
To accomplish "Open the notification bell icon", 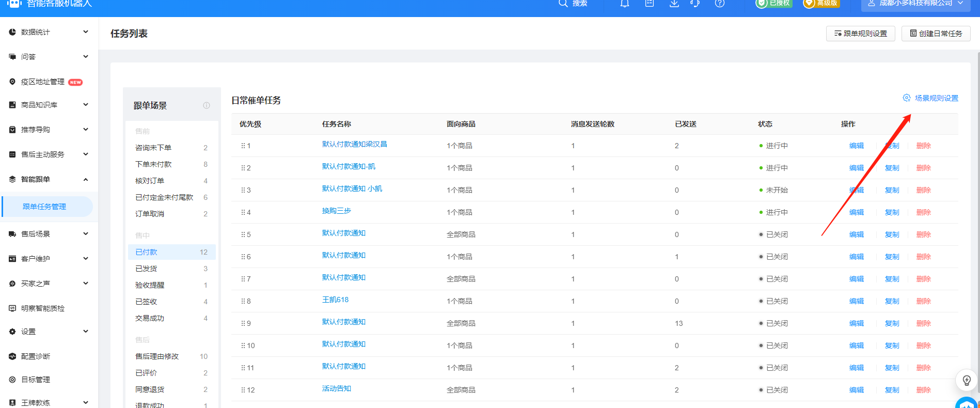I will [x=625, y=3].
